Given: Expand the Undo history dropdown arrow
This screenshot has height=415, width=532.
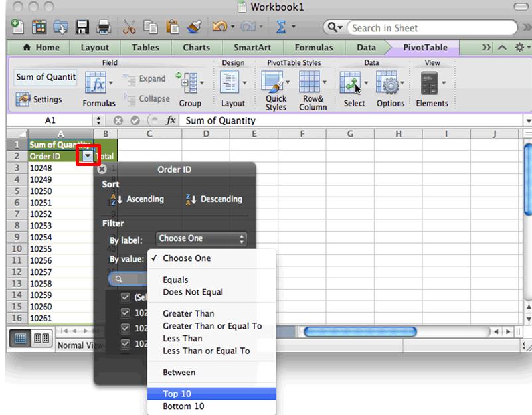Looking at the screenshot, I should [232, 26].
